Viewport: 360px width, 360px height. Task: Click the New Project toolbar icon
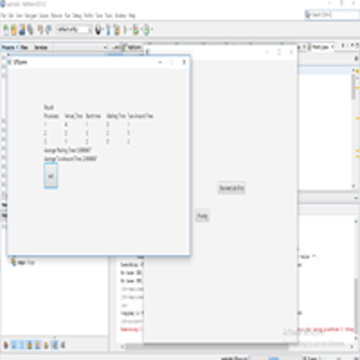[x=14, y=30]
